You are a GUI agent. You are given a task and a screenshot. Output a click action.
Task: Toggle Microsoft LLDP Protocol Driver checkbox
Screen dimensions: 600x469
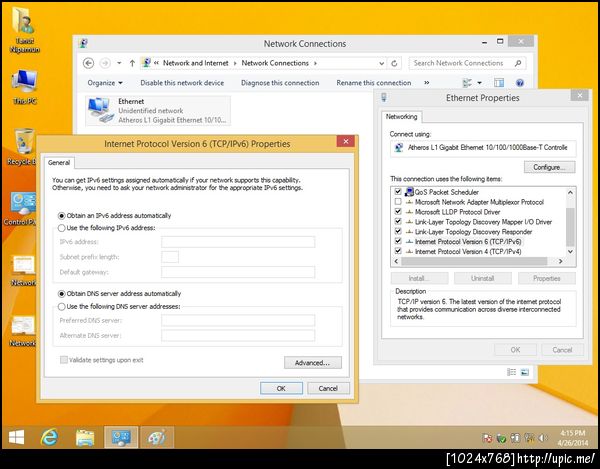398,211
